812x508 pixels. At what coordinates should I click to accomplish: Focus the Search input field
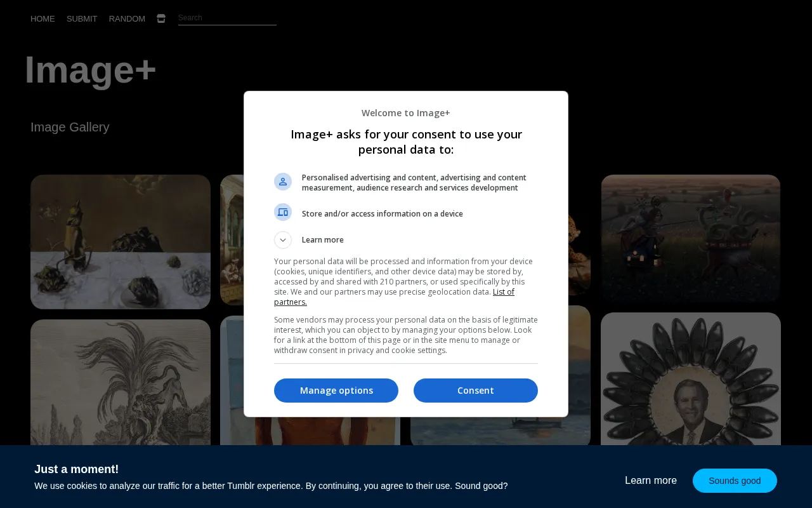[227, 18]
